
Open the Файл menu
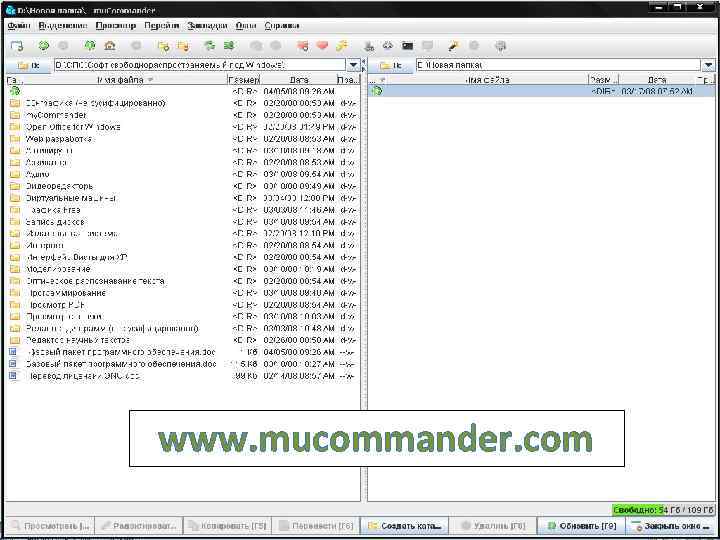pos(19,26)
